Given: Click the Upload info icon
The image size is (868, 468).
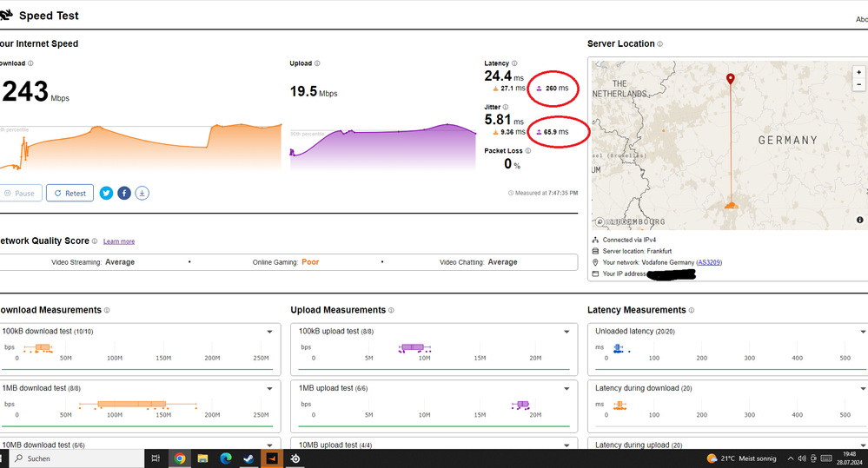Looking at the screenshot, I should 317,63.
